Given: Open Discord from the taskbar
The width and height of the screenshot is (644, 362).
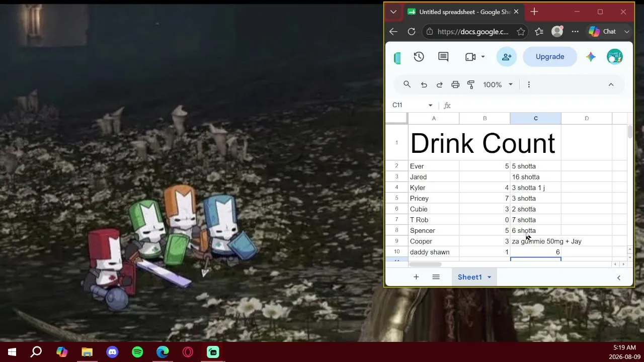Looking at the screenshot, I should (112, 352).
